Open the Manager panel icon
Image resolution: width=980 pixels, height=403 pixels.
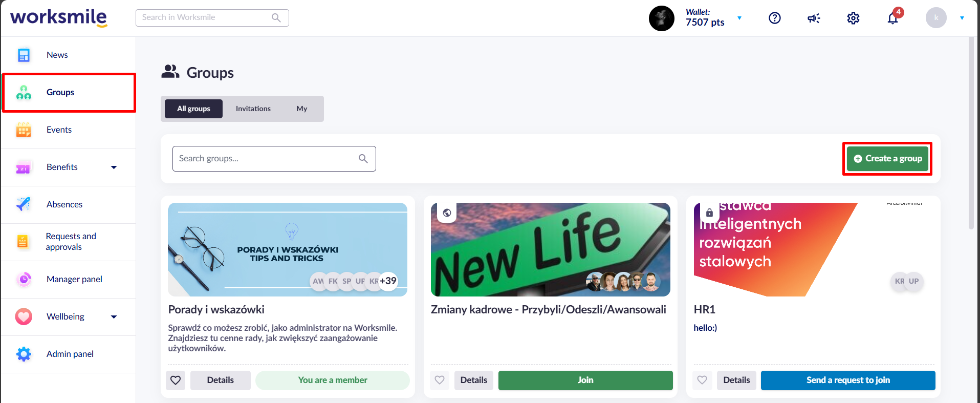pos(24,279)
